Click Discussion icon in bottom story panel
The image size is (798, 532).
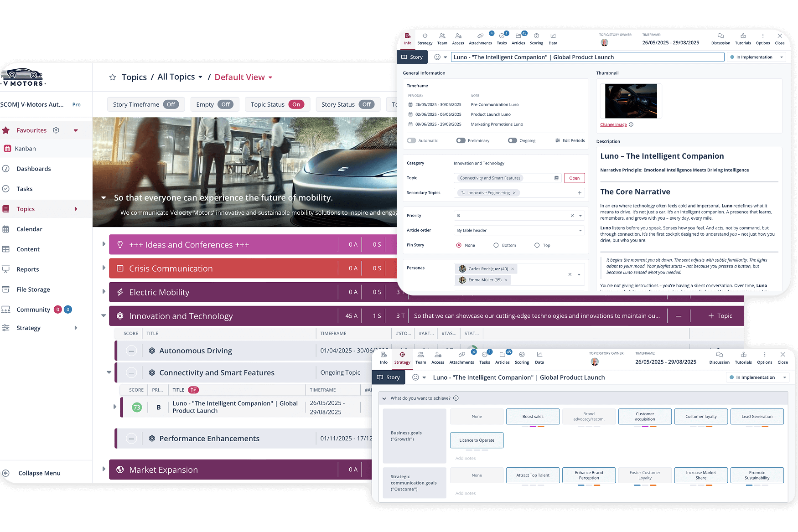coord(720,355)
